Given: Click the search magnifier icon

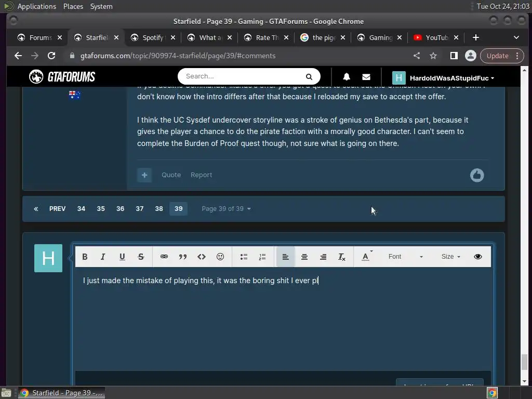Looking at the screenshot, I should 309,77.
